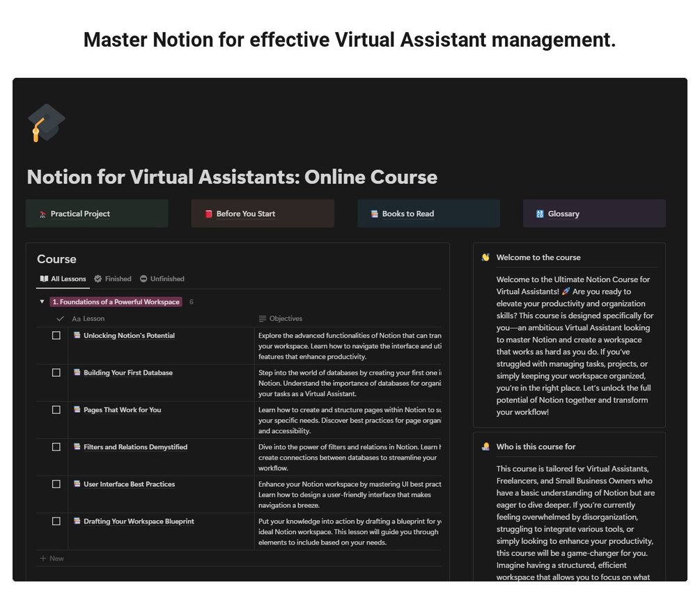Screen dimensions: 700x594
Task: Click objectives text starting 'Enhance your Notion workspace'
Action: pyautogui.click(x=350, y=494)
